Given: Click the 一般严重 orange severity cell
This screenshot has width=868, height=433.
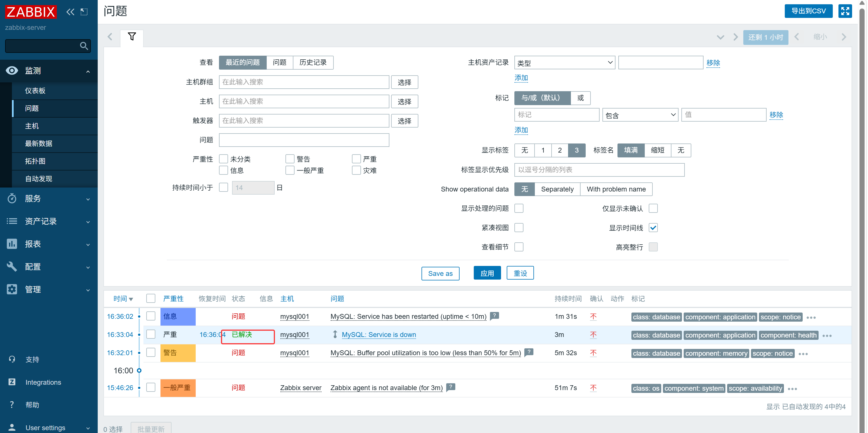Looking at the screenshot, I should tap(178, 388).
